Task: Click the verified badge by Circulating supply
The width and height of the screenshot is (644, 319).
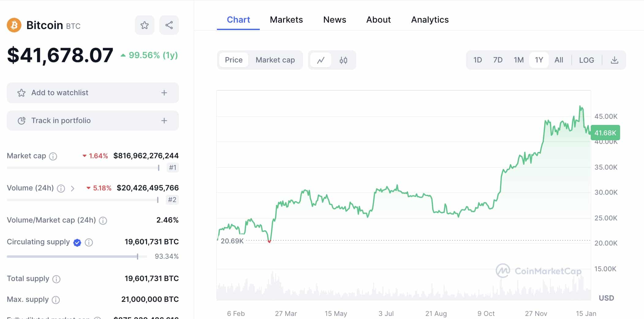Action: pyautogui.click(x=77, y=243)
